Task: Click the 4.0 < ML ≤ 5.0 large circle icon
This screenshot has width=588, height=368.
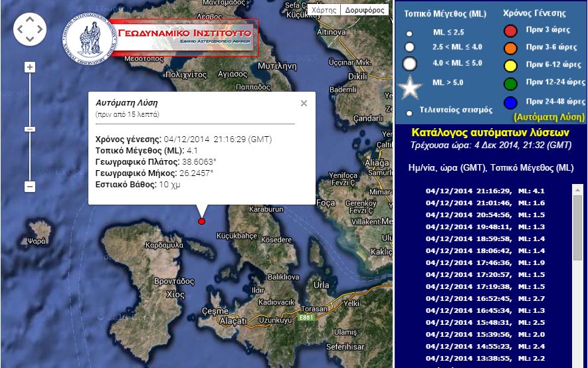Action: coord(409,64)
